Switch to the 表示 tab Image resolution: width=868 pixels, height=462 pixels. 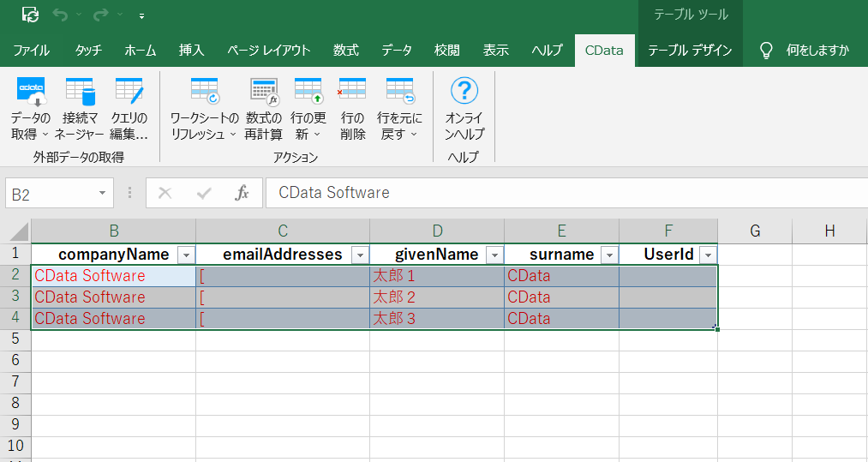pyautogui.click(x=495, y=51)
